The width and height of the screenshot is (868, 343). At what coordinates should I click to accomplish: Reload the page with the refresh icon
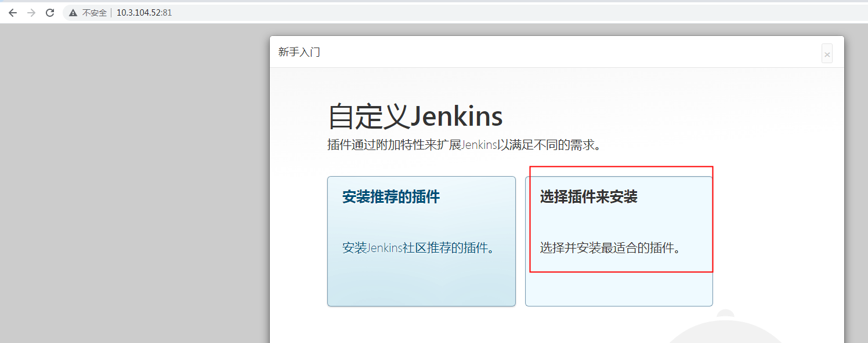pos(50,13)
